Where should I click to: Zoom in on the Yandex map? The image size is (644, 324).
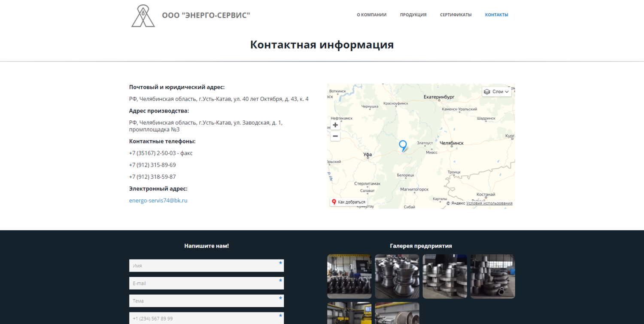click(x=335, y=125)
